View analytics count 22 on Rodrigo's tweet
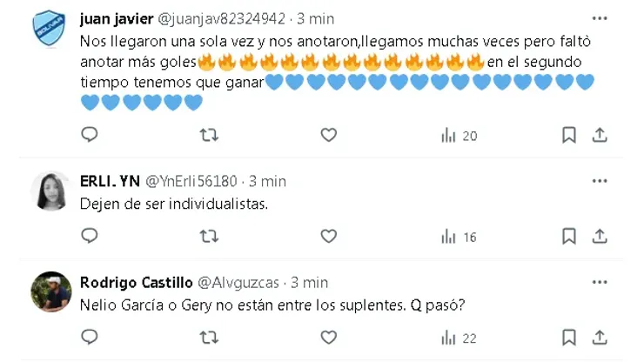644x362 pixels. pyautogui.click(x=459, y=337)
